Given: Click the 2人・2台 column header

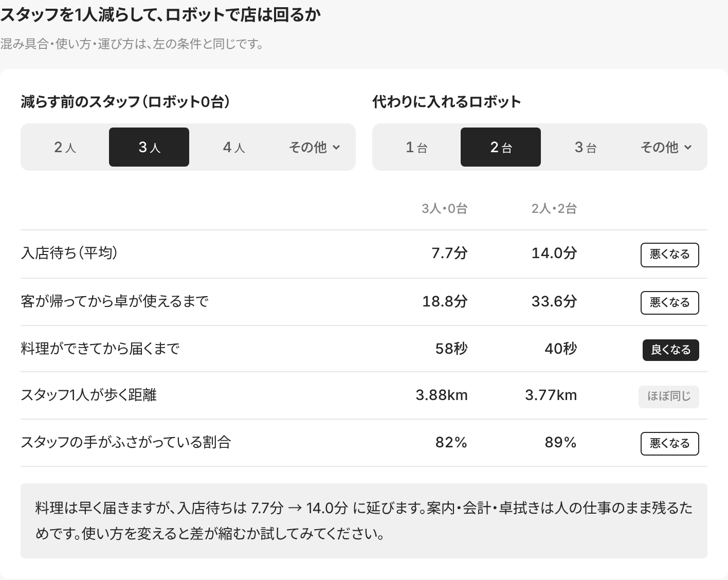Looking at the screenshot, I should pos(554,208).
